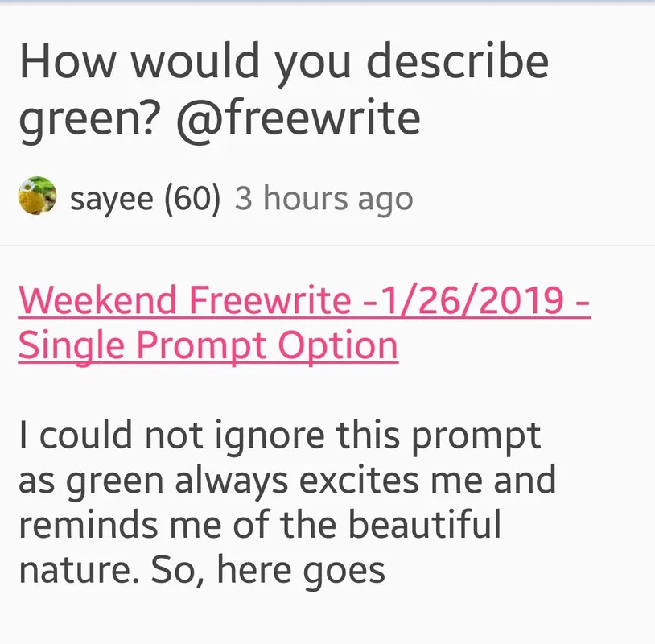Click the word 'excites' in the paragraph
655x644 pixels.
[358, 481]
